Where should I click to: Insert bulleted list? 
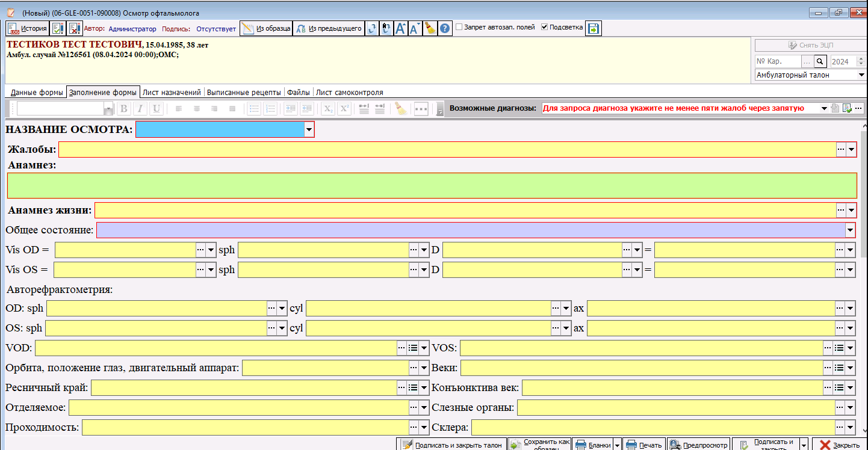[x=254, y=109]
